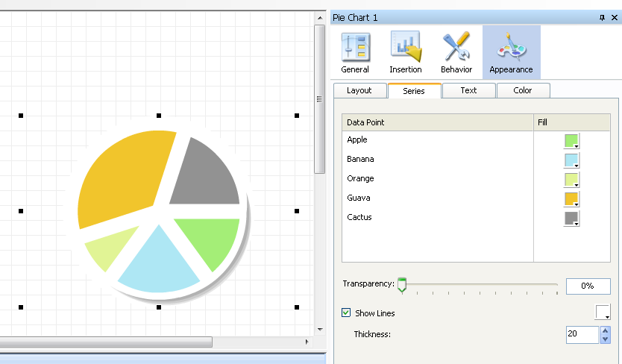
Task: Open the Show Lines color dropdown
Action: (x=602, y=313)
